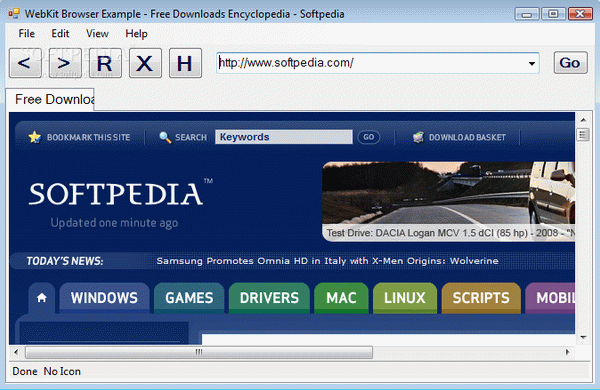Open the Help menu
The width and height of the screenshot is (600, 390).
click(136, 34)
